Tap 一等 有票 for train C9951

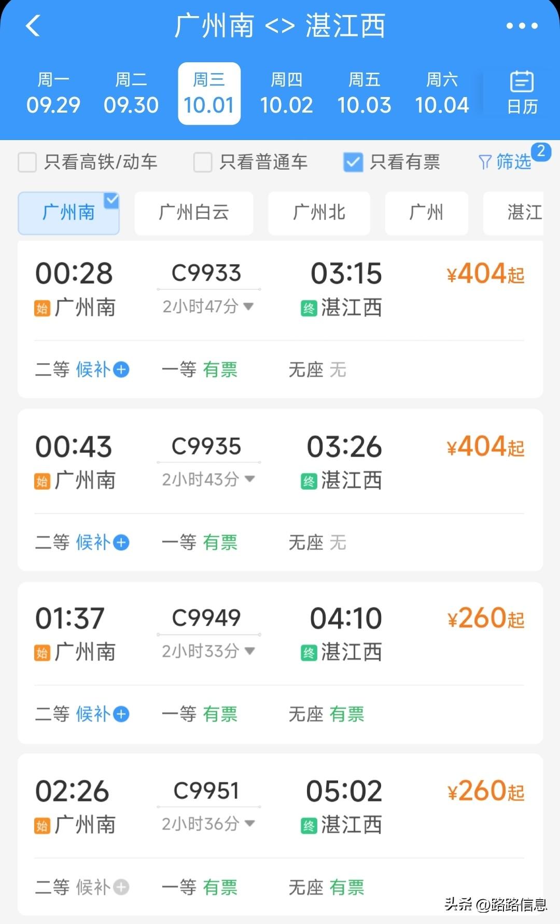click(200, 887)
